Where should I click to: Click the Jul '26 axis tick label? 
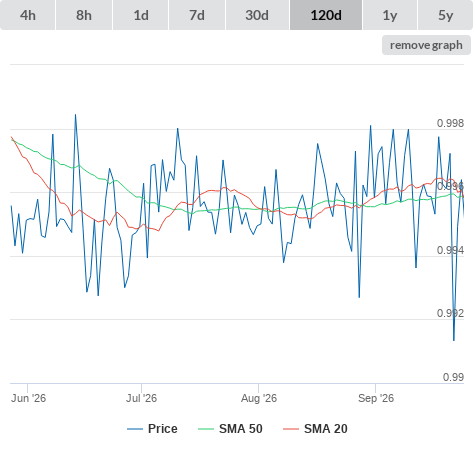(141, 398)
